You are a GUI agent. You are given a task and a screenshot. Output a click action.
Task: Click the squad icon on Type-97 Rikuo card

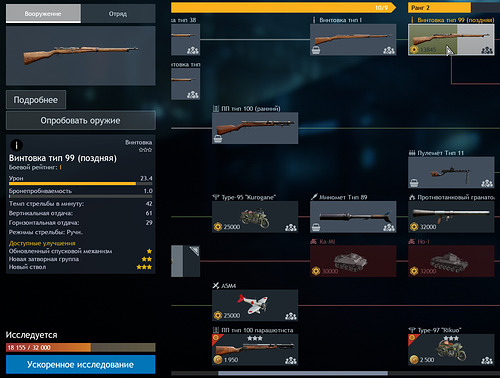(487, 360)
